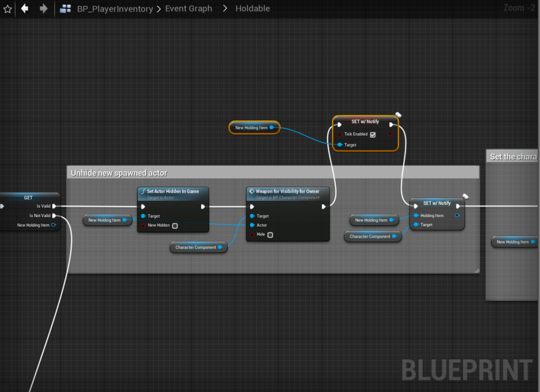The width and height of the screenshot is (540, 392).
Task: Click New Holding Item variable left of Set Actor Hidden
Action: tap(107, 220)
